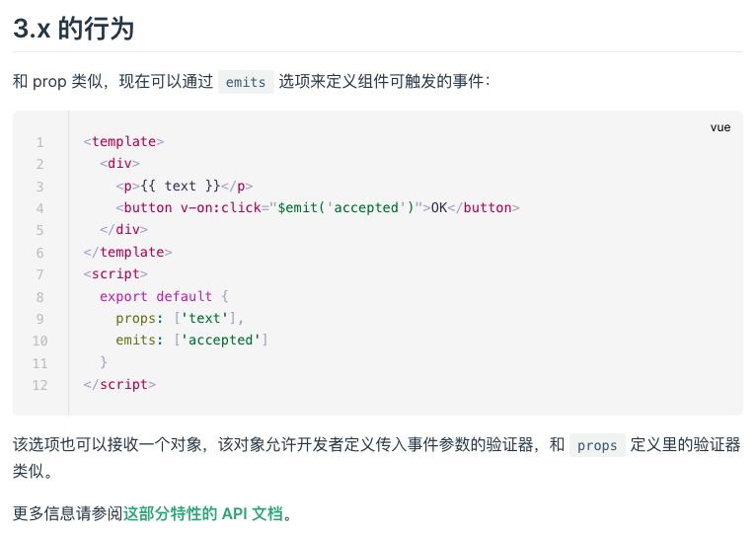Viewport: 756px width, 535px height.
Task: Click the inline emits code tag
Action: (246, 82)
